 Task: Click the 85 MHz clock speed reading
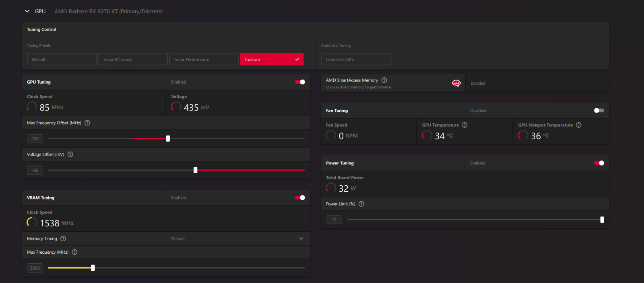[52, 107]
